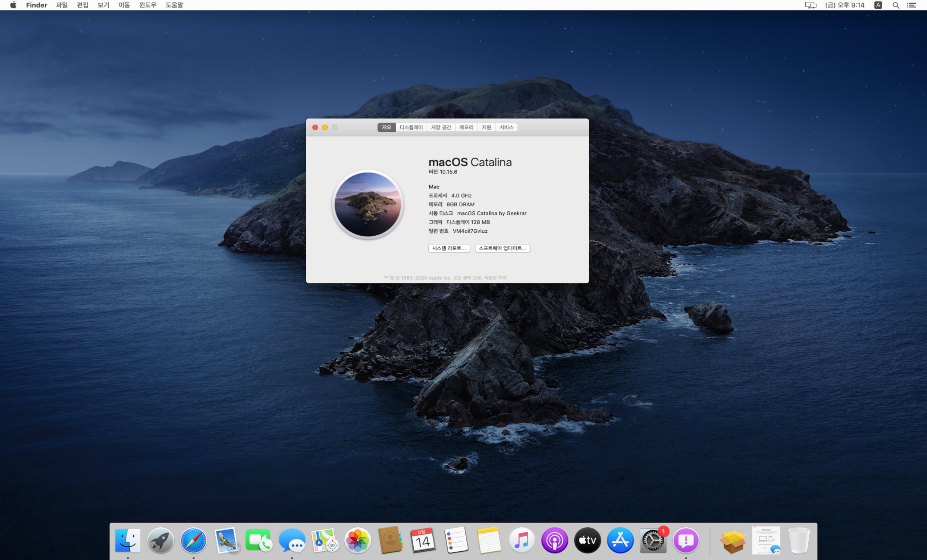Open the 파일 menu

62,5
